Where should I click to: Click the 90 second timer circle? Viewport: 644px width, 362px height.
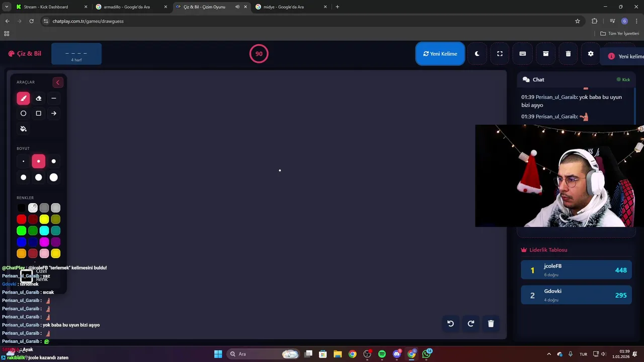tap(259, 54)
